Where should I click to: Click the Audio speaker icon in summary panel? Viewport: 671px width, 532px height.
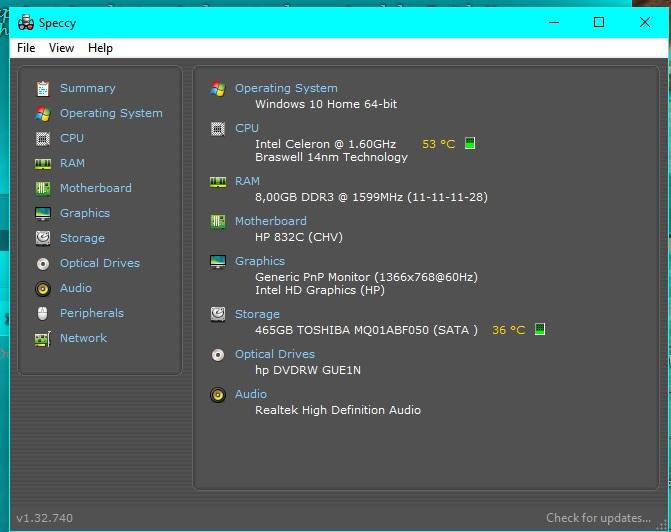(x=218, y=395)
